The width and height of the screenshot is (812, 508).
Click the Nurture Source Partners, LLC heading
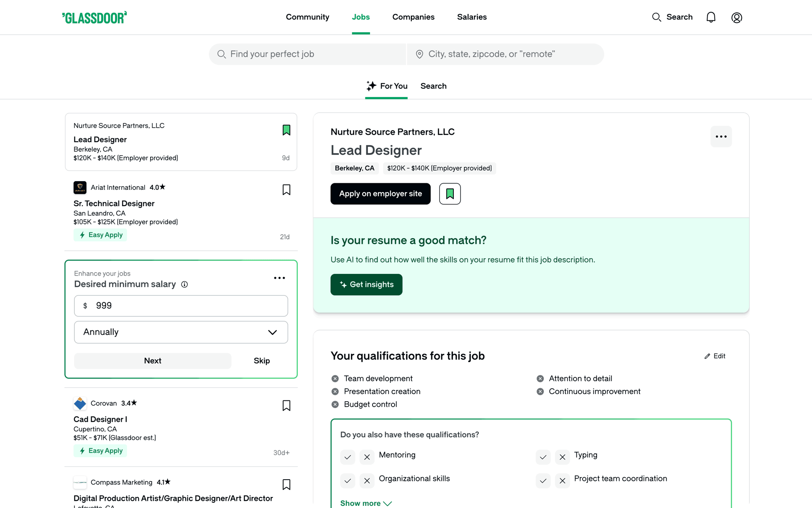tap(392, 132)
